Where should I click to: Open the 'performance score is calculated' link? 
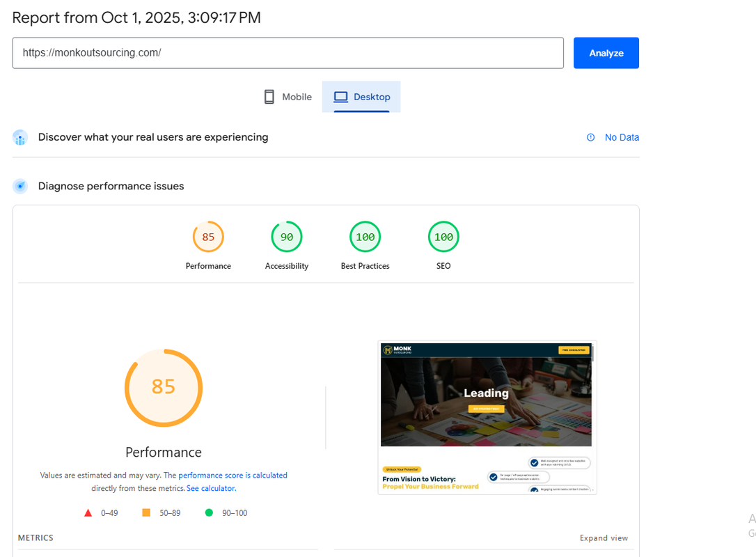233,476
